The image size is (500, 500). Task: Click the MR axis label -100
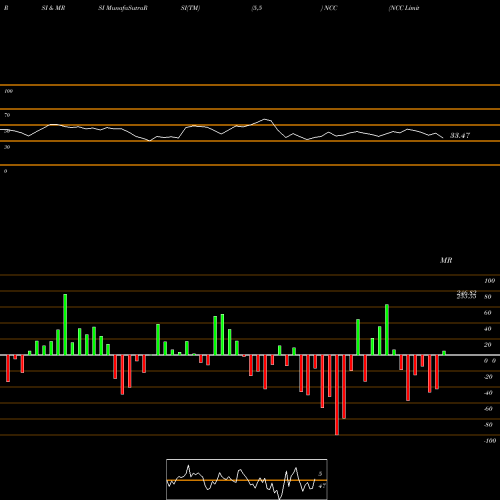[x=490, y=441]
